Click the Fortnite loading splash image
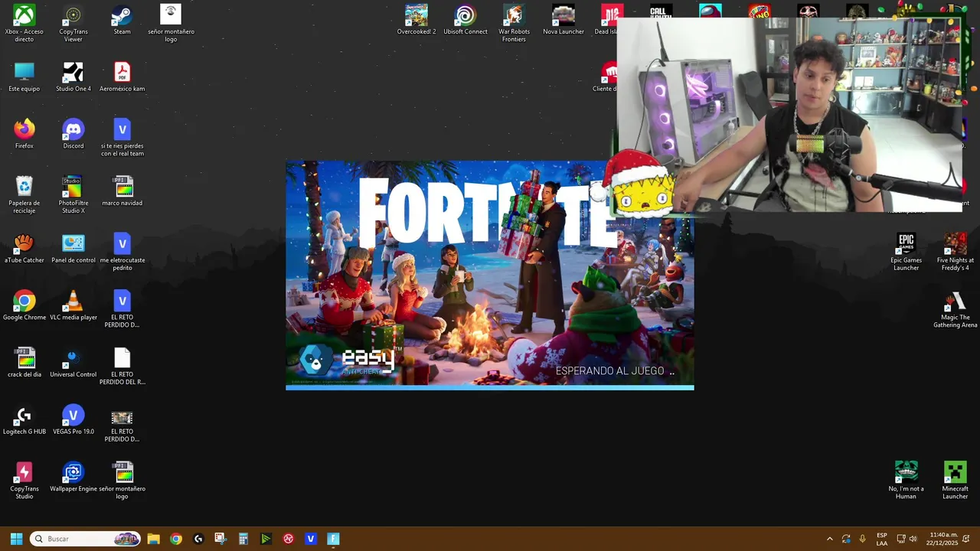This screenshot has height=551, width=980. [x=490, y=275]
